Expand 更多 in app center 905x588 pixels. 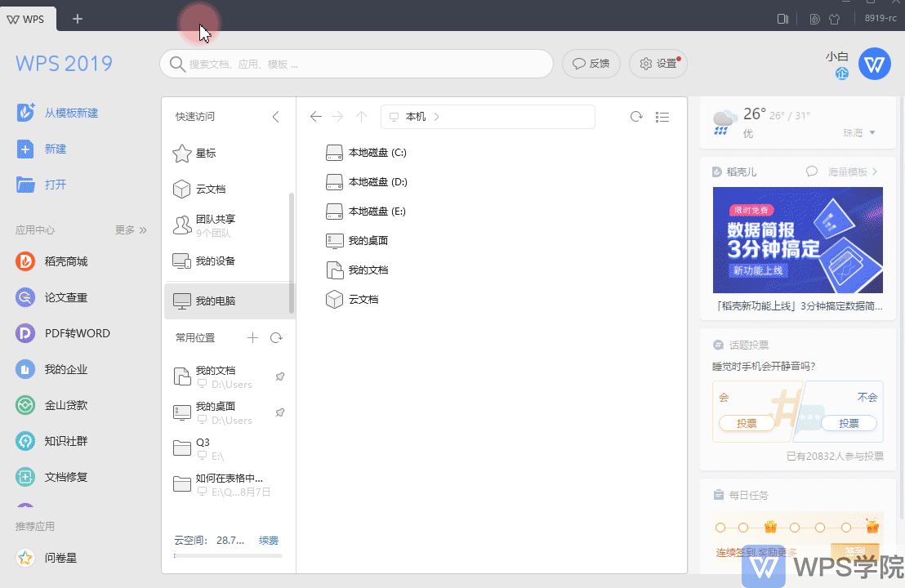(131, 229)
